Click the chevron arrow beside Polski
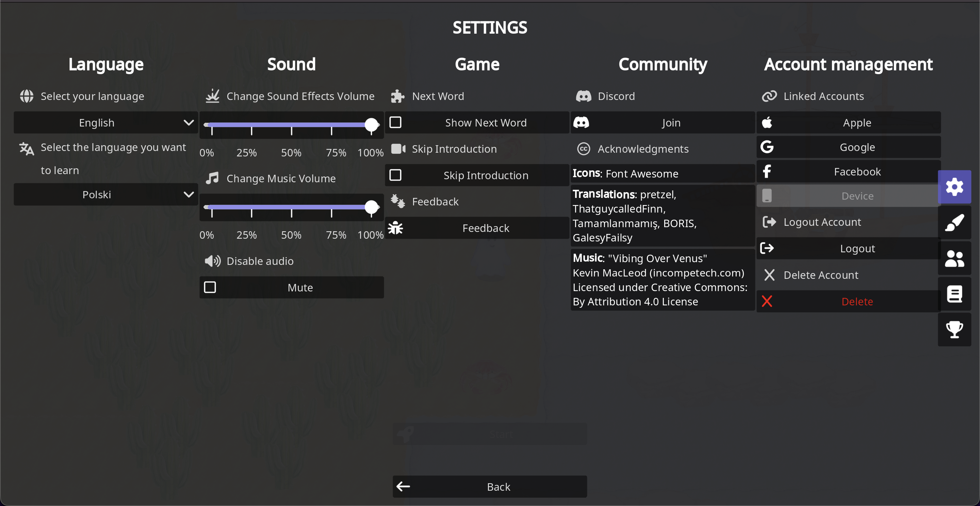 [x=188, y=194]
